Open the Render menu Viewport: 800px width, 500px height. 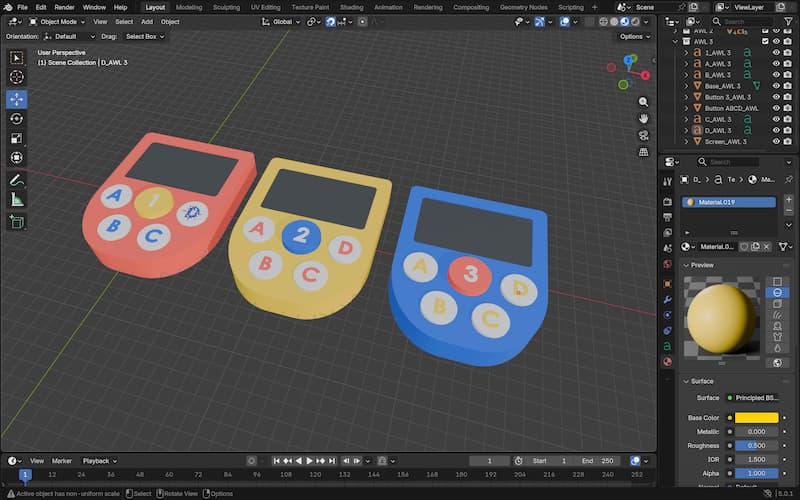pyautogui.click(x=64, y=7)
